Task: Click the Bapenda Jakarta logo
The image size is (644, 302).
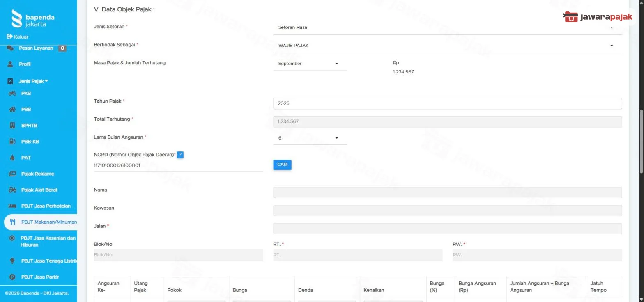Action: (33, 19)
